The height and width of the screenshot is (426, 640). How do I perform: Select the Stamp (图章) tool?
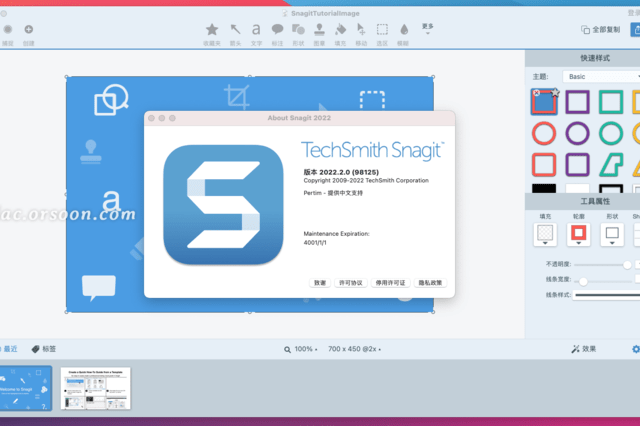[320, 29]
